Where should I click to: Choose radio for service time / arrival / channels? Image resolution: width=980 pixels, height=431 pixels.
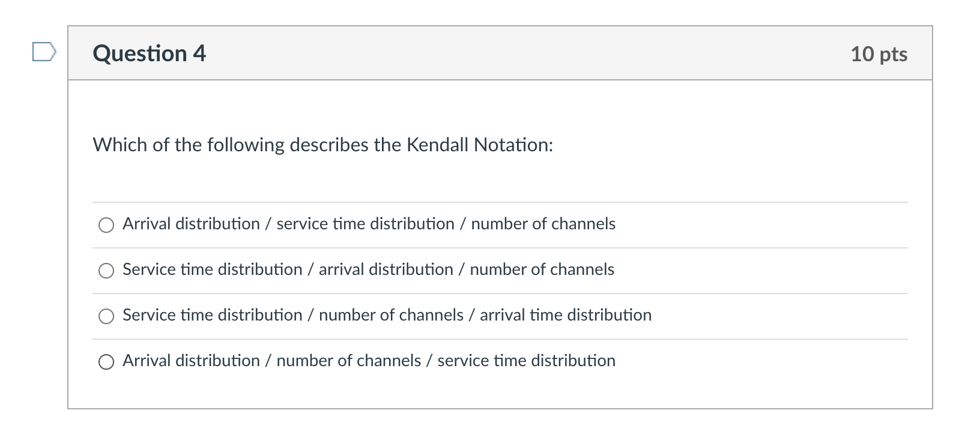(x=106, y=271)
